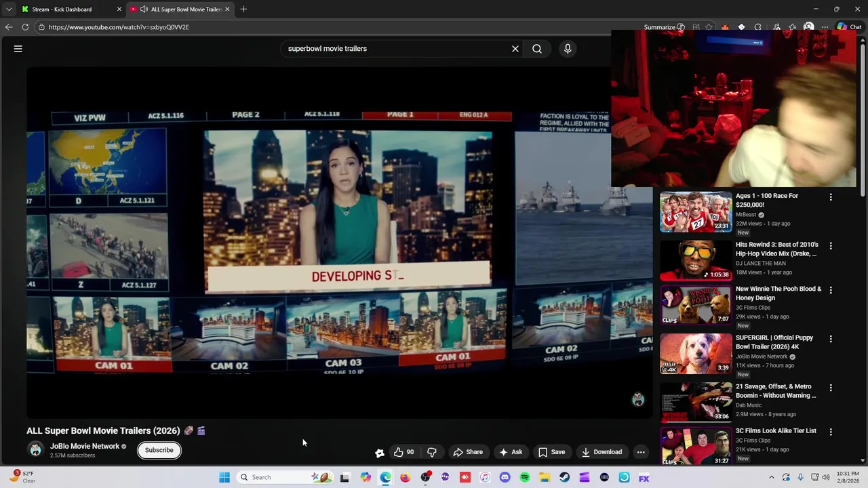Open options menu for Ages 1 - 100 Race video

point(831,197)
